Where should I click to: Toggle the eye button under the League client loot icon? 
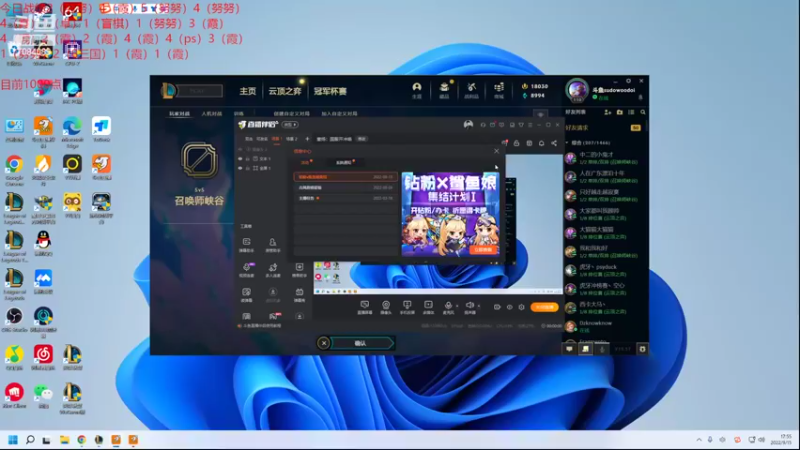[x=540, y=114]
